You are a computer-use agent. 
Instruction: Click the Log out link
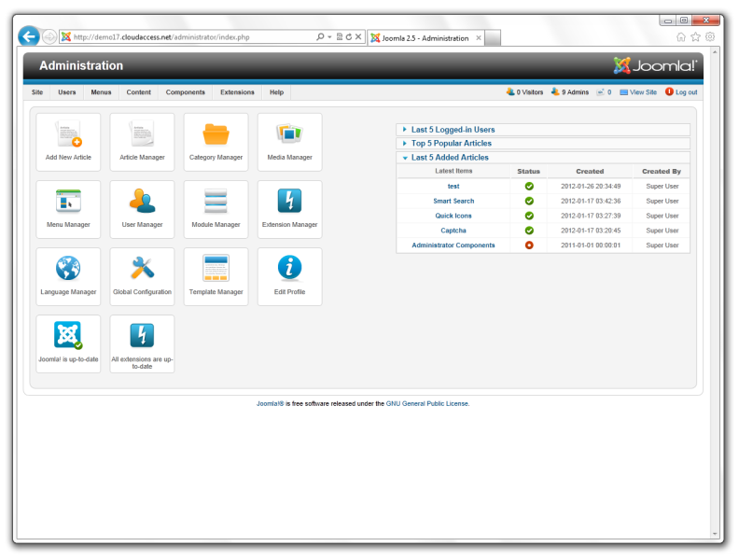click(x=681, y=92)
